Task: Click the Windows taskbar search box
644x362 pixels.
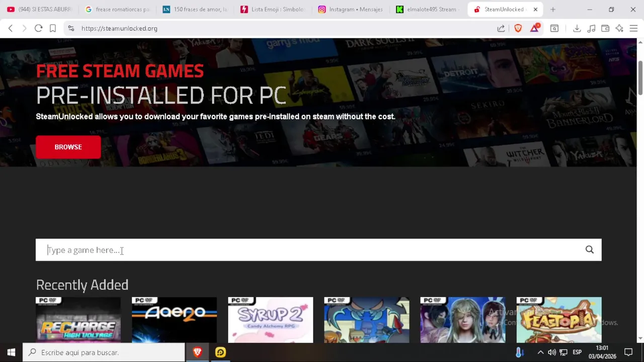Action: [x=104, y=352]
